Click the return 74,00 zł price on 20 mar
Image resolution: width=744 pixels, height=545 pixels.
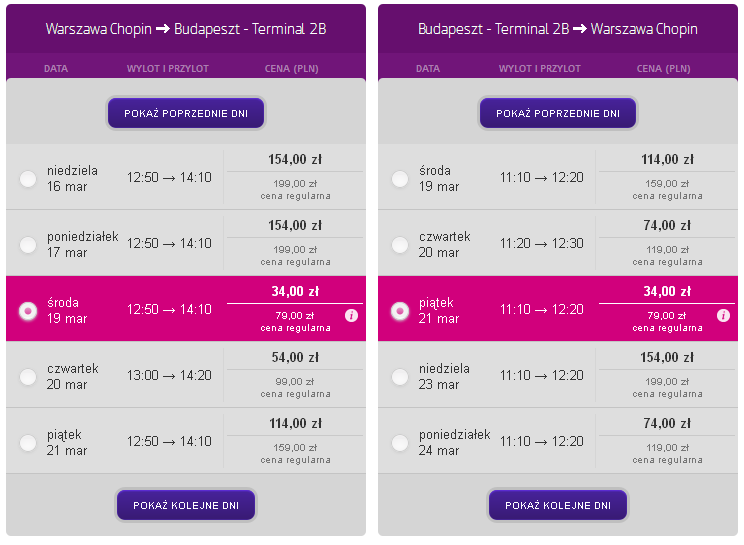667,225
